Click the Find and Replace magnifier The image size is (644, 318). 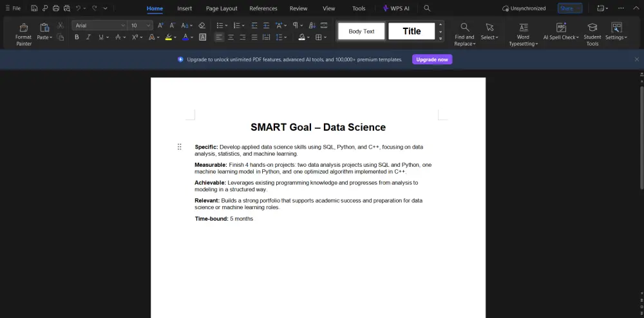pyautogui.click(x=464, y=28)
